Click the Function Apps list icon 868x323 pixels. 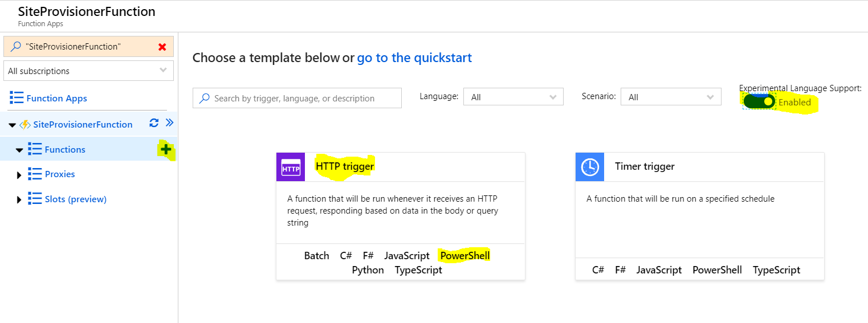pyautogui.click(x=17, y=98)
